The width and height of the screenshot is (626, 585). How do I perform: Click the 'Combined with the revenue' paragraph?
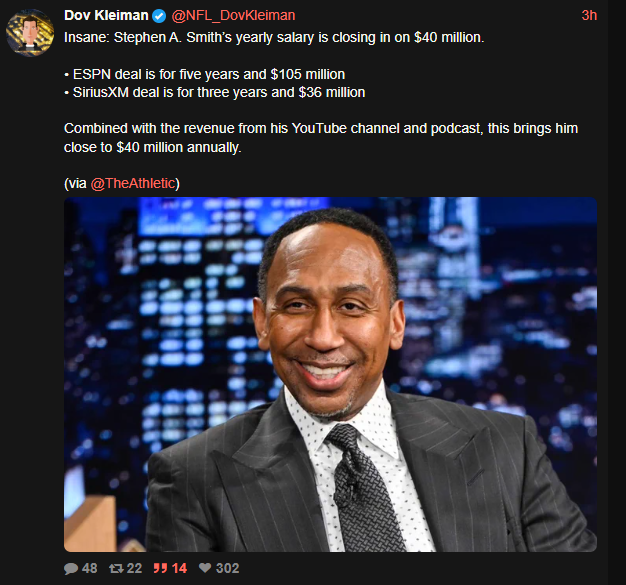321,138
